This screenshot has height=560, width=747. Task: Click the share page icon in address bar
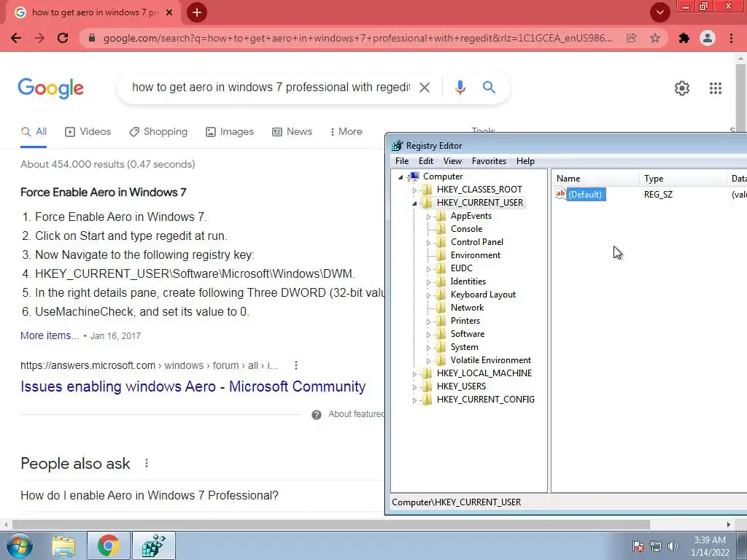pyautogui.click(x=632, y=38)
